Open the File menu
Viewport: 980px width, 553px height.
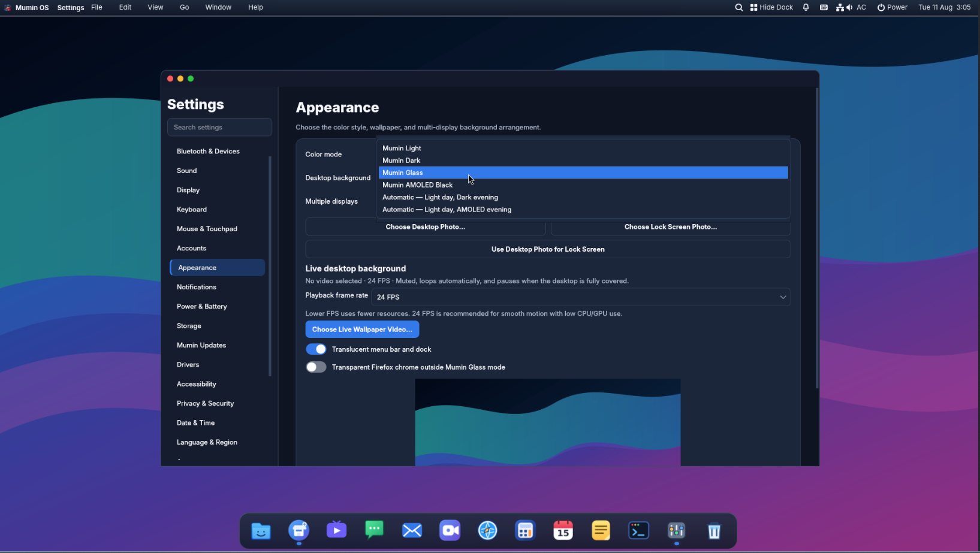point(97,7)
